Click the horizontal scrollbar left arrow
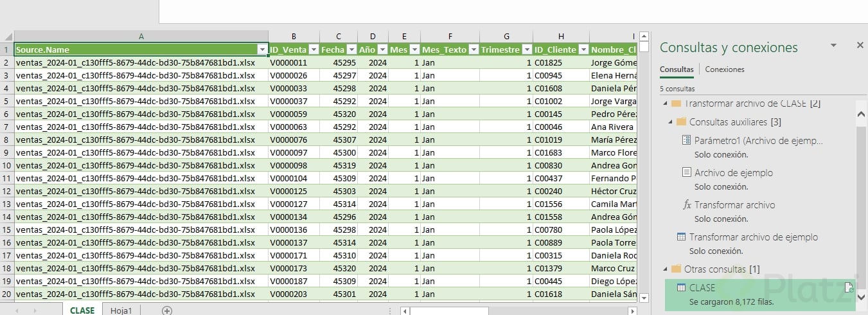The image size is (868, 315). (405, 311)
